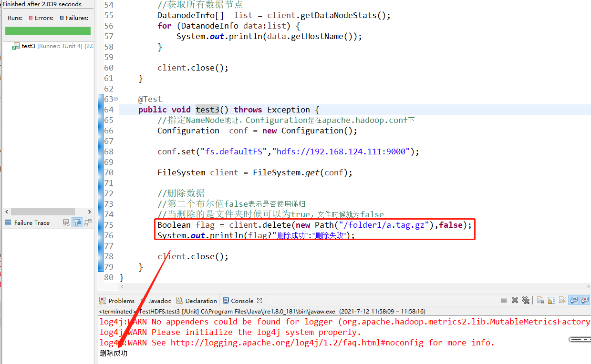
Task: Click the log4j FAQ URL in the console
Action: click(x=298, y=343)
